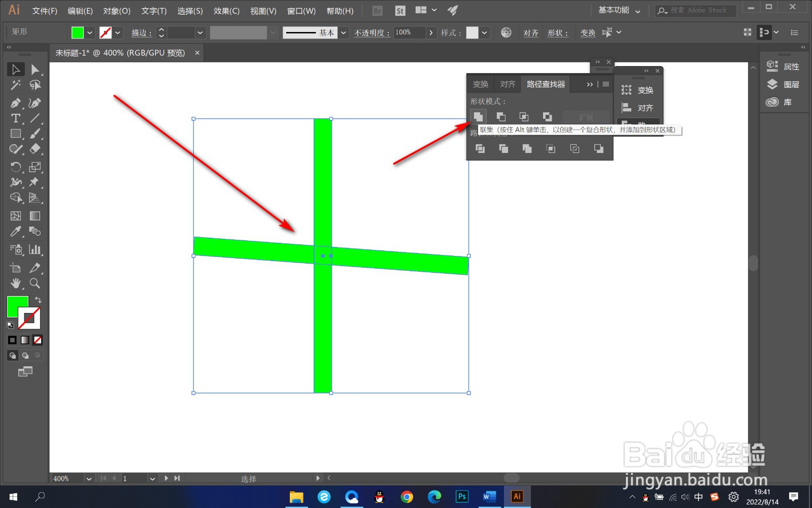Select the Rectangle tool

[16, 134]
